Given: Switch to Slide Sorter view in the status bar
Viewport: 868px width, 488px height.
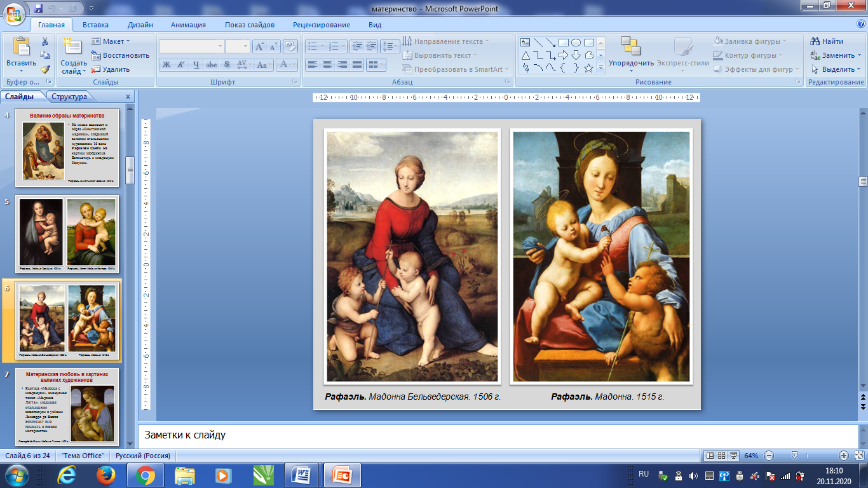Looking at the screenshot, I should coord(722,456).
